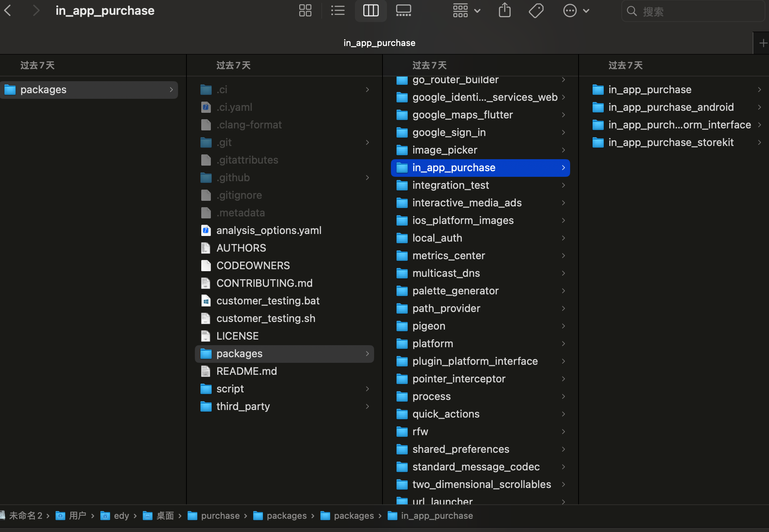
Task: Open integration_test folder
Action: 481,185
